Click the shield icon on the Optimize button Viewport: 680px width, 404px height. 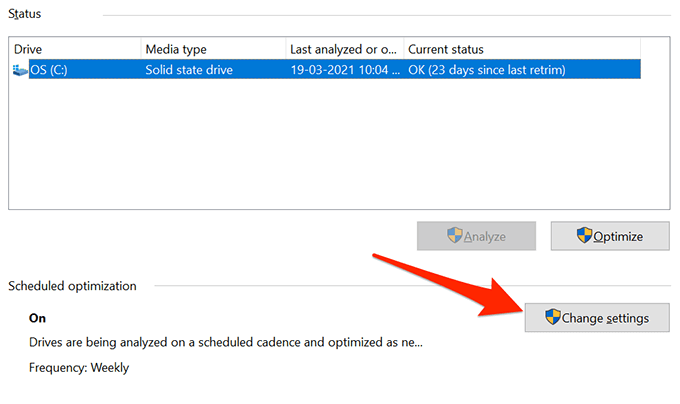pyautogui.click(x=585, y=236)
